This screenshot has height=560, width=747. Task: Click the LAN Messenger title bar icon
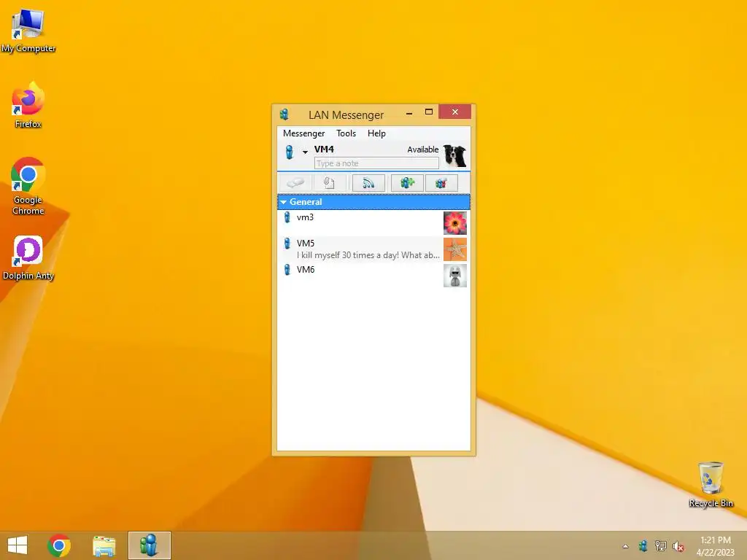click(285, 114)
